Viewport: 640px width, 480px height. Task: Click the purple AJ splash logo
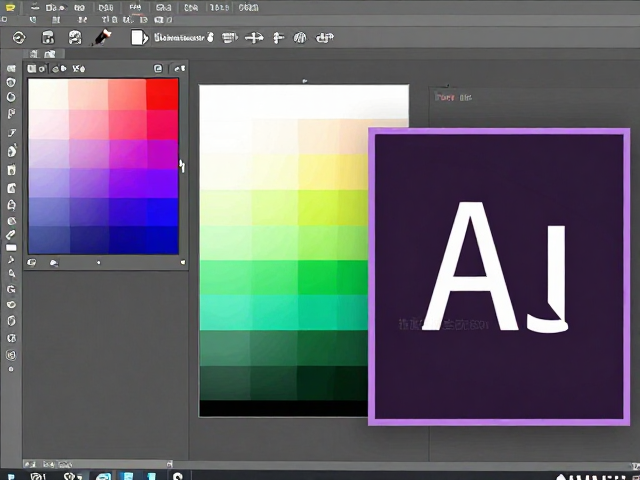click(499, 277)
